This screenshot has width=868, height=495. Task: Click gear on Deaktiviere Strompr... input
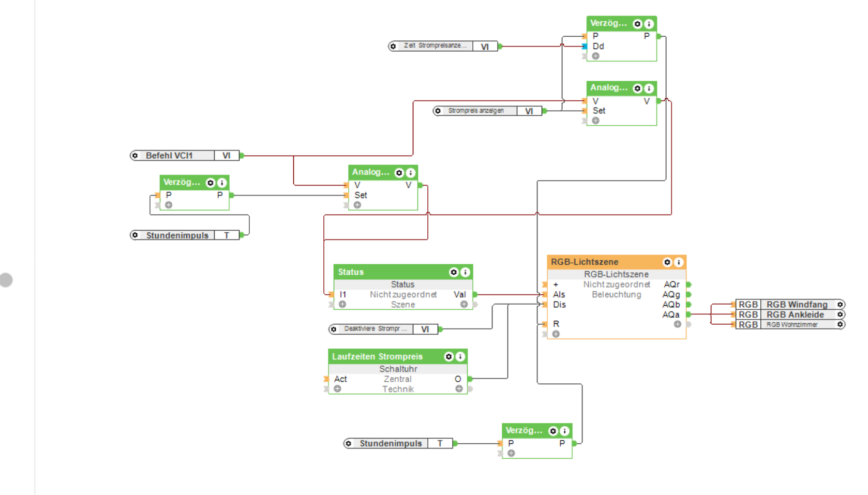click(x=334, y=329)
